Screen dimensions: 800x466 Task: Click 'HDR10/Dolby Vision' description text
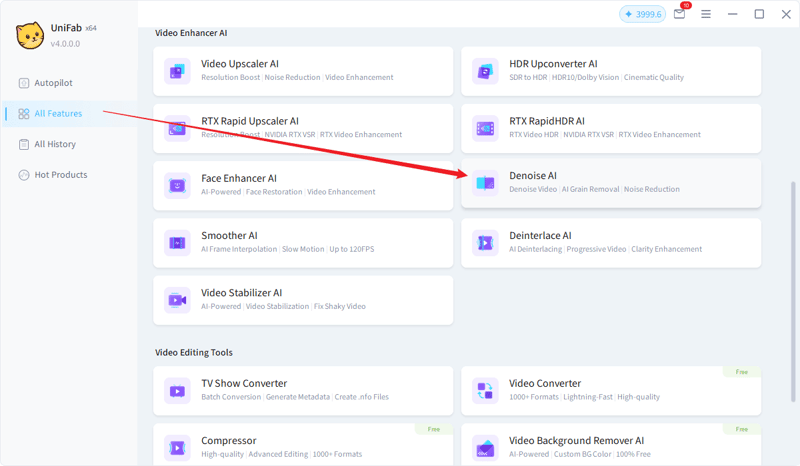585,77
